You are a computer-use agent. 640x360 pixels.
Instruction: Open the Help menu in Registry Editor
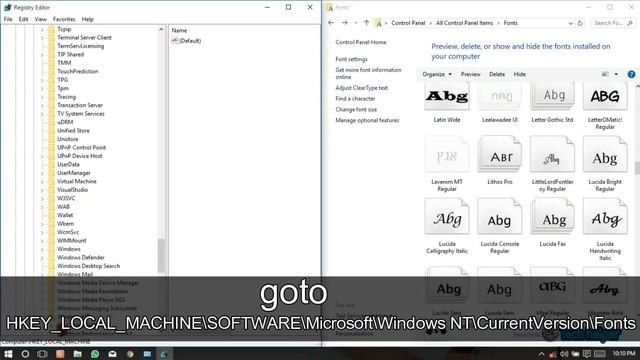tap(87, 19)
